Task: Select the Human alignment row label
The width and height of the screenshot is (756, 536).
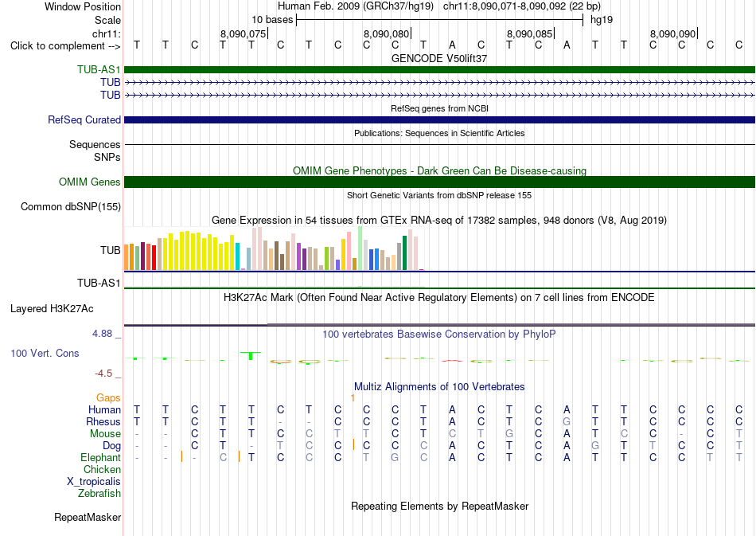Action: (104, 409)
